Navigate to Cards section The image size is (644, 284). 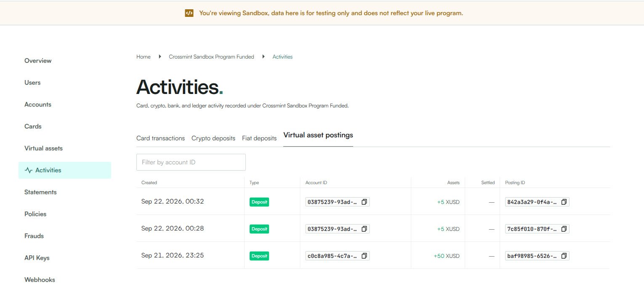[33, 126]
